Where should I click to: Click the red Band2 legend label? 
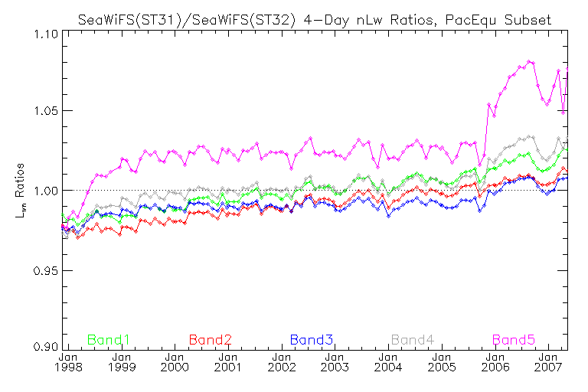(210, 340)
